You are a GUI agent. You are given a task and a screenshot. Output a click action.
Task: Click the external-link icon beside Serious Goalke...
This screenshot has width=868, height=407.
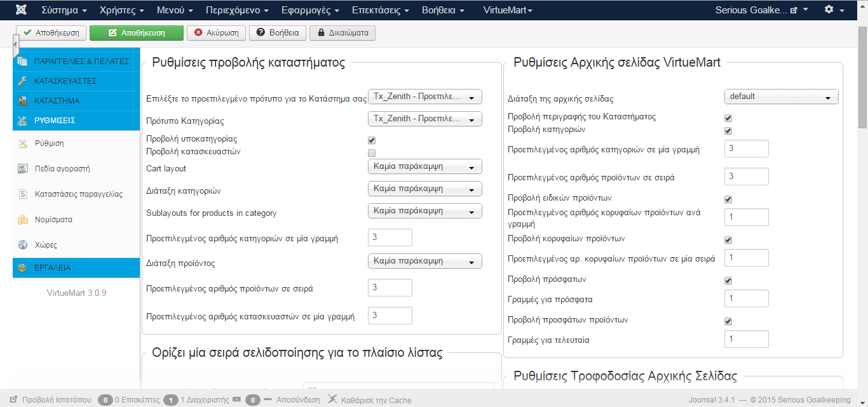[x=793, y=10]
